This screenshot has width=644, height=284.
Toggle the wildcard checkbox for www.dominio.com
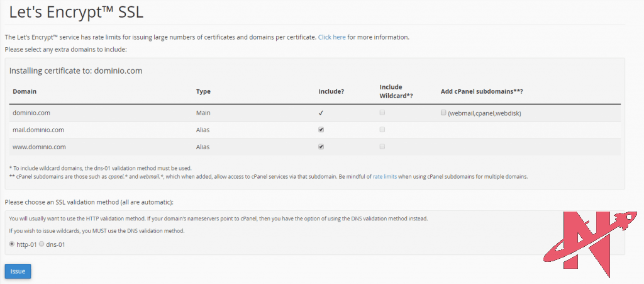pos(382,147)
